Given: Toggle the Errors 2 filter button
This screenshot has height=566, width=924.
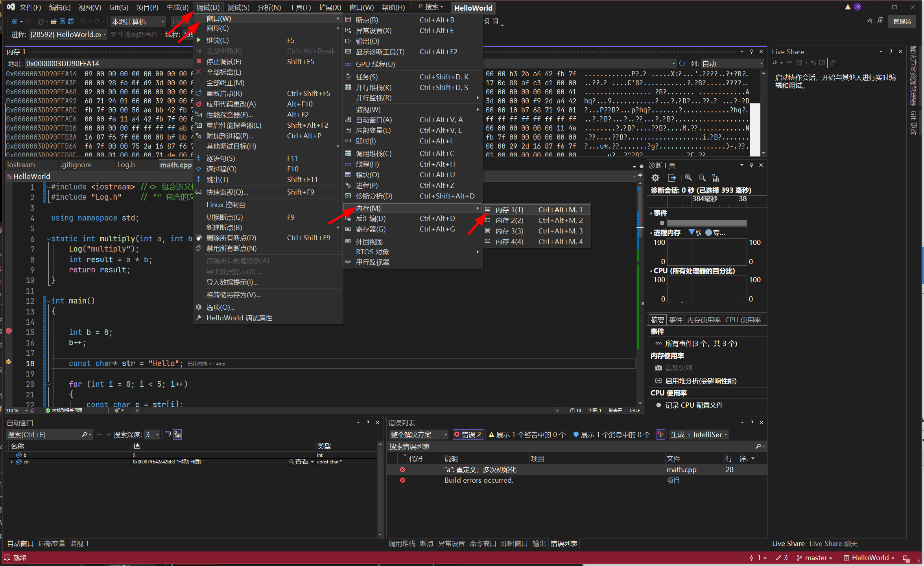Looking at the screenshot, I should point(468,434).
